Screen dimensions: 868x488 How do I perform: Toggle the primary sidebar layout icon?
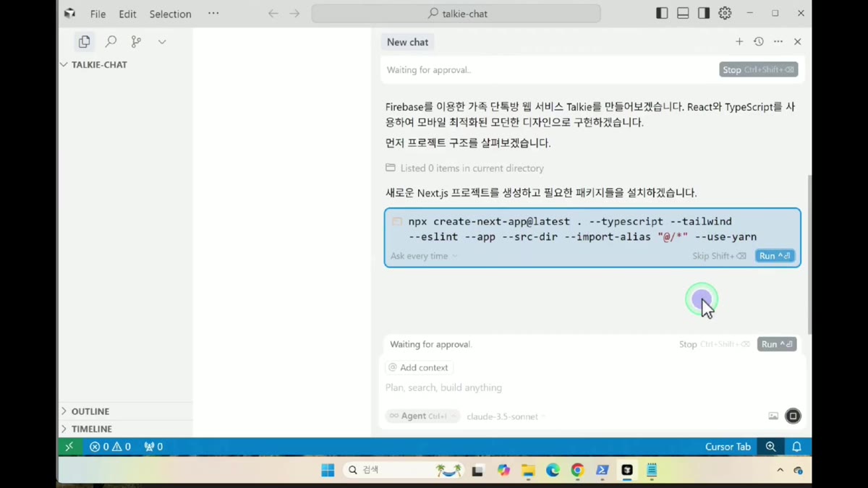click(x=662, y=13)
